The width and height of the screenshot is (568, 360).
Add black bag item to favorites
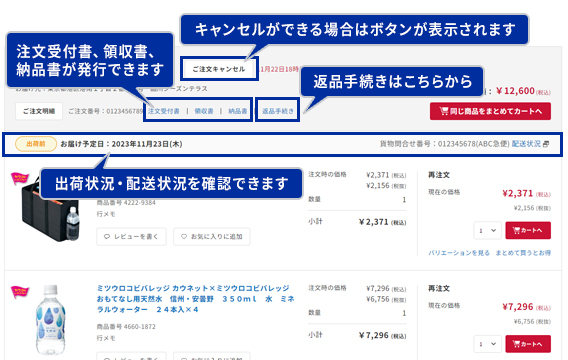(212, 236)
